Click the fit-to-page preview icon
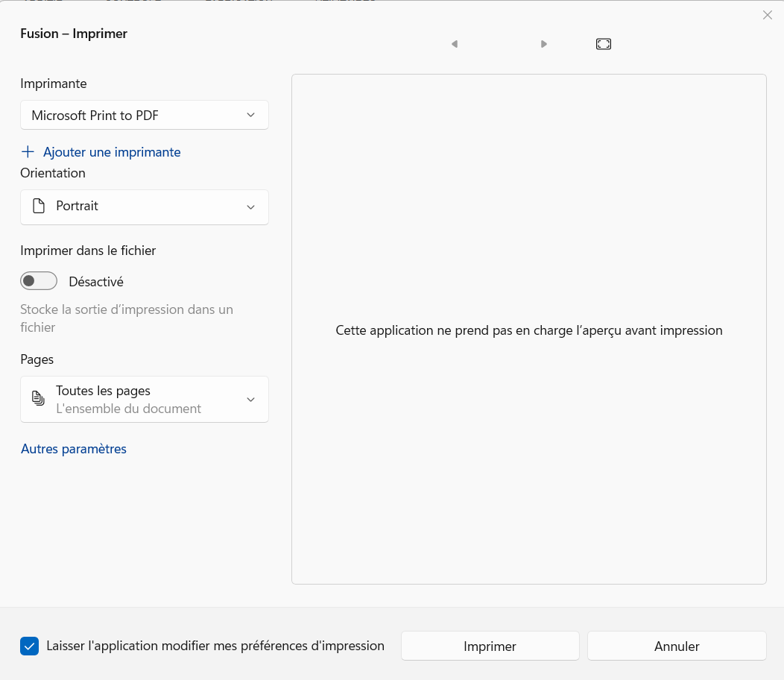 (x=604, y=44)
